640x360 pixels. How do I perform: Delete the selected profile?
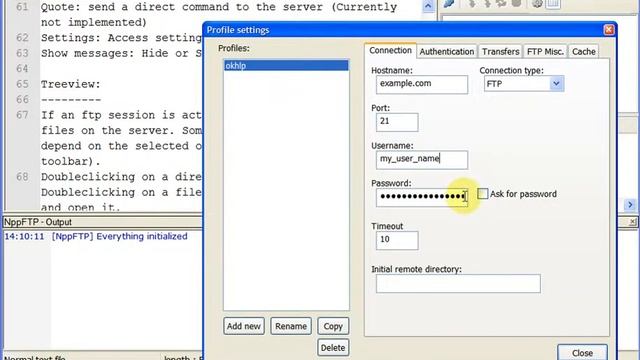(x=333, y=348)
